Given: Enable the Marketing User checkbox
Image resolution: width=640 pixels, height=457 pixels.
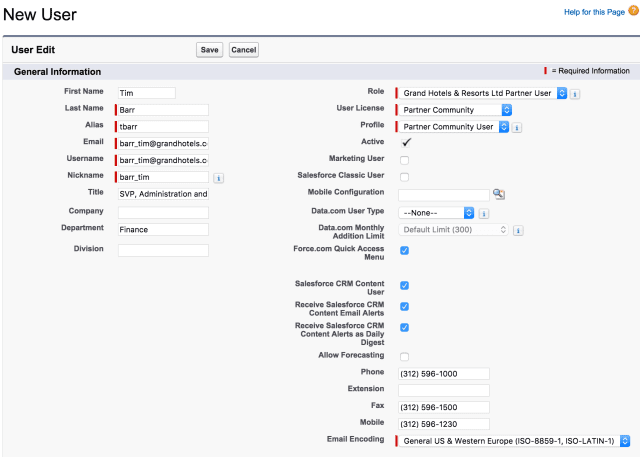Looking at the screenshot, I should click(x=404, y=160).
